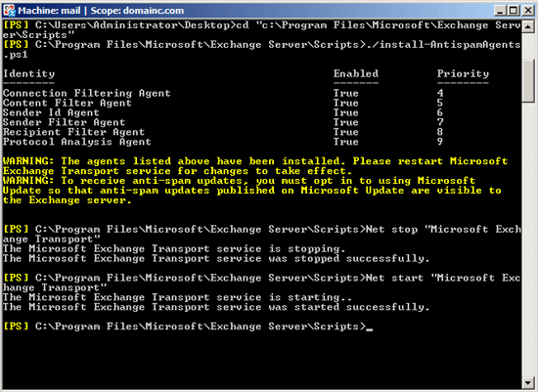Click 'service was started successfully' line
Viewport: 538px width, 392px height.
216,307
